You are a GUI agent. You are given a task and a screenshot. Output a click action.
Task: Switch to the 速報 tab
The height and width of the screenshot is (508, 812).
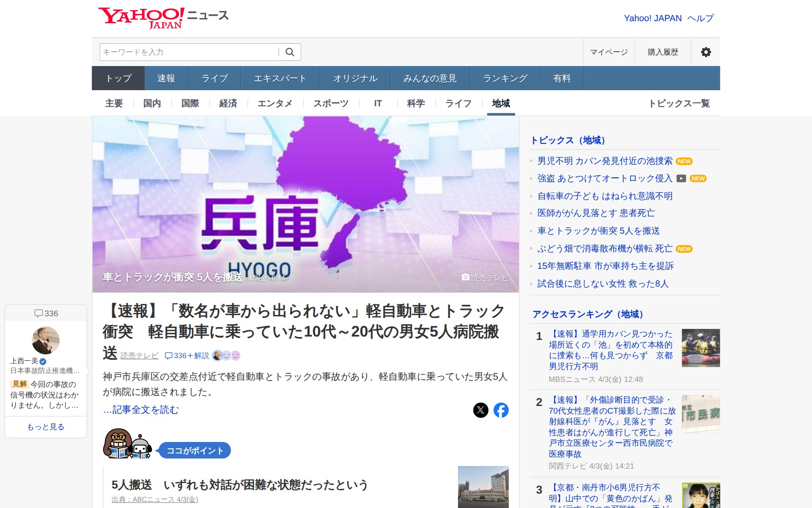click(x=166, y=78)
